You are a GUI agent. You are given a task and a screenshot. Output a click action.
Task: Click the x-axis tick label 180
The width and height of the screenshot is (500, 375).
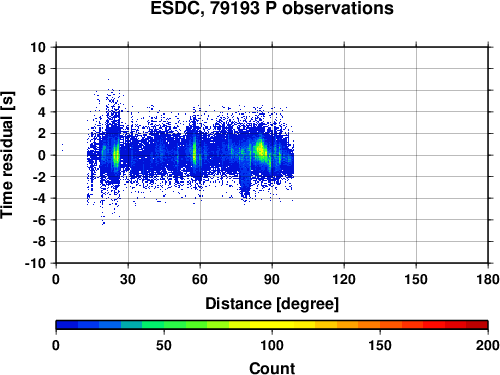[488, 279]
